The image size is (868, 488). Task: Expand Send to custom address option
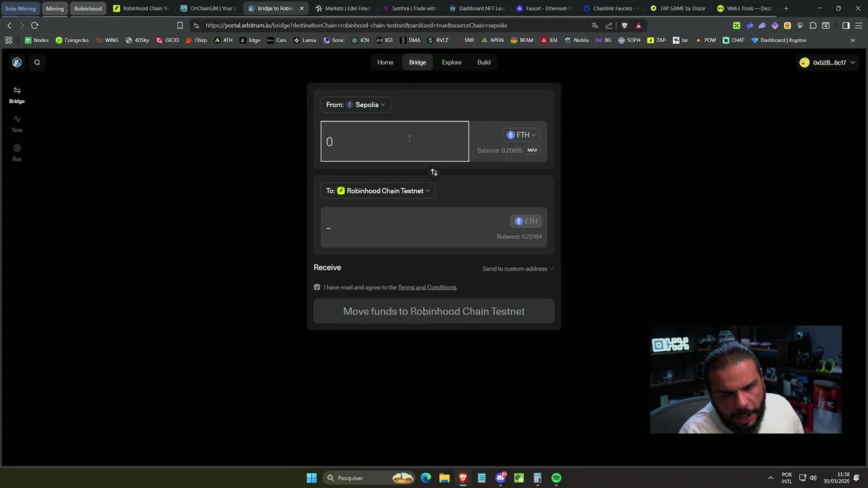pyautogui.click(x=517, y=268)
